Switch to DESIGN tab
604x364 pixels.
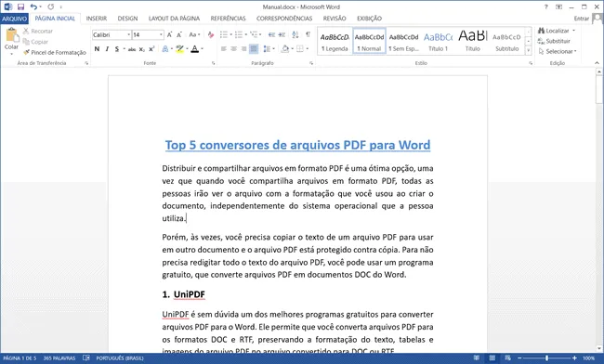pos(127,19)
